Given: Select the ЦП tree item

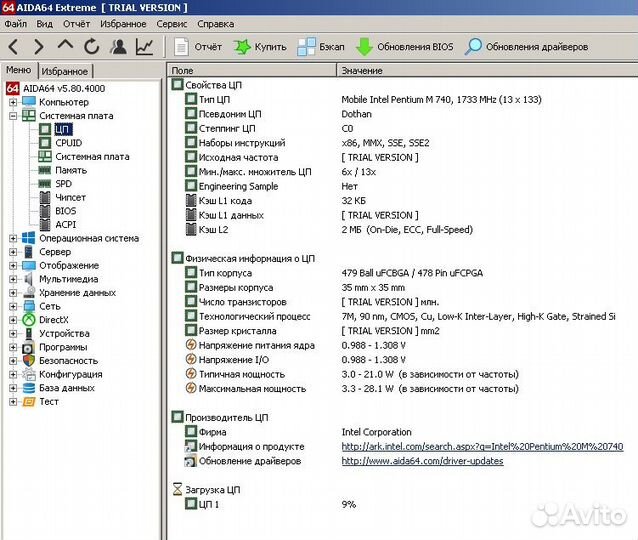Looking at the screenshot, I should pyautogui.click(x=63, y=129).
